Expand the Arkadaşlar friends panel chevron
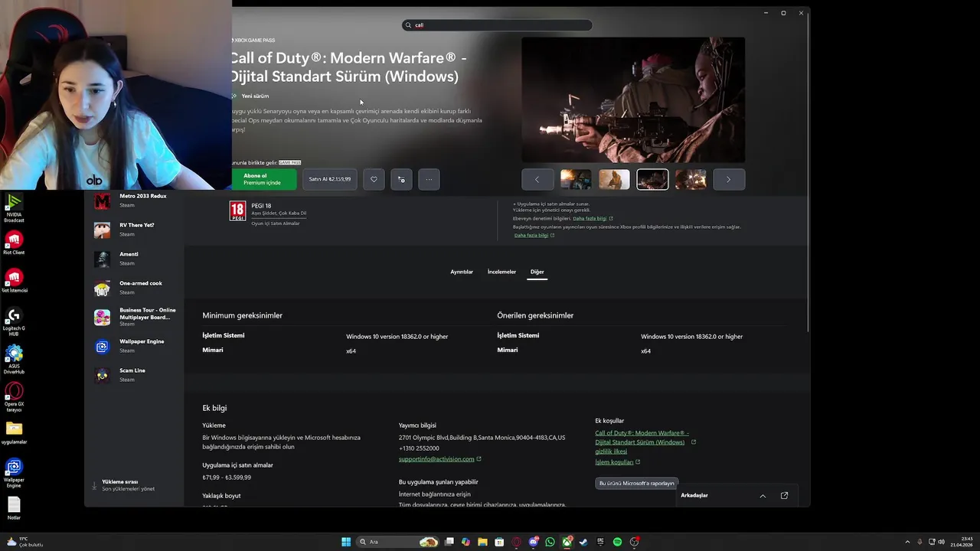This screenshot has height=551, width=980. (763, 495)
